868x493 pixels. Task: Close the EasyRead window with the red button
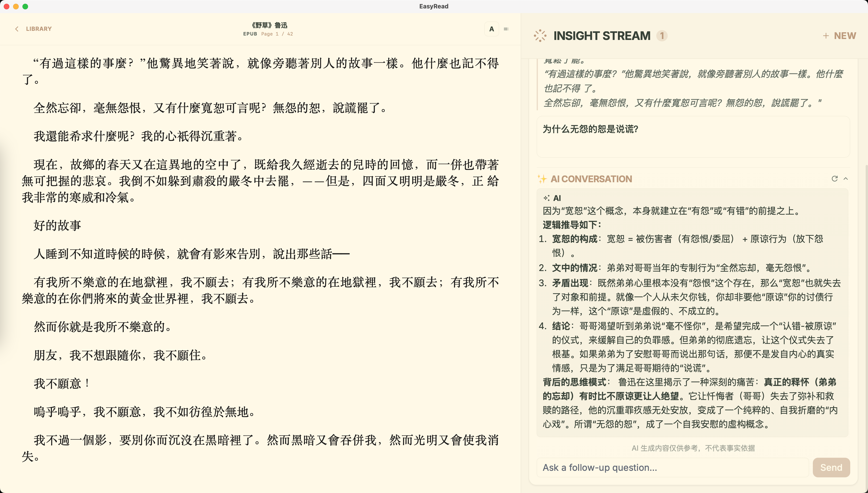(x=7, y=7)
